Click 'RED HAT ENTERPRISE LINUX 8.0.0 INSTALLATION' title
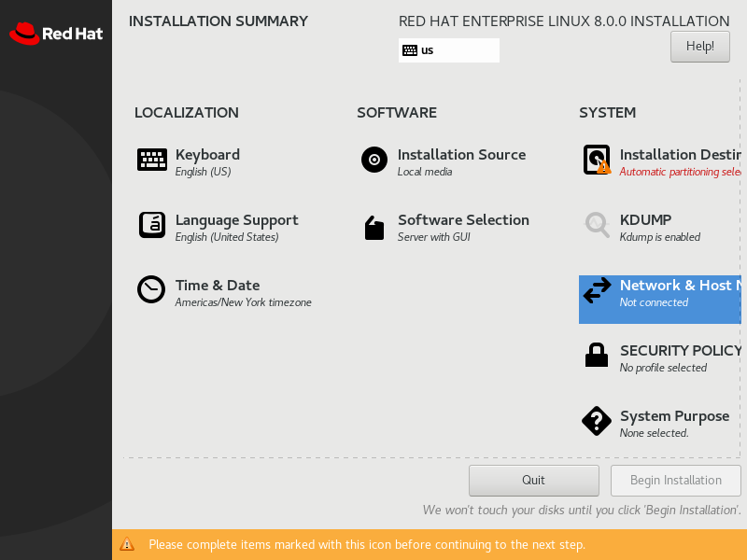 pyautogui.click(x=564, y=21)
